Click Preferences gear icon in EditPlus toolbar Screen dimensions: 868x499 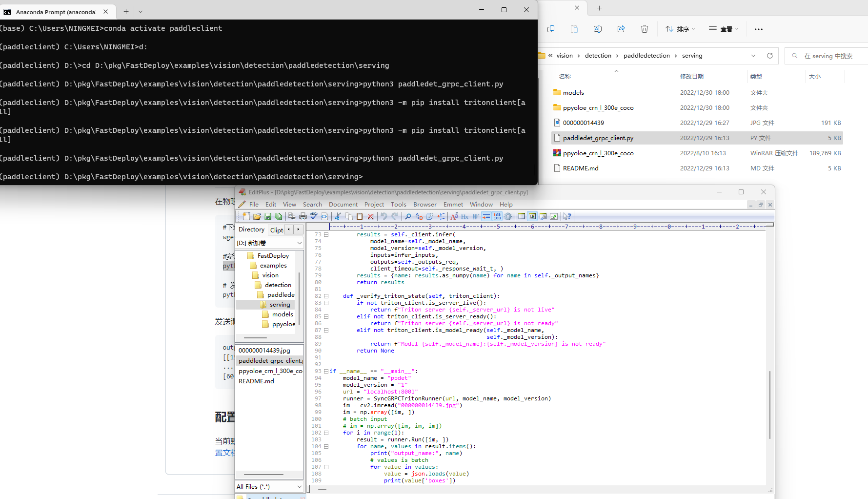pyautogui.click(x=508, y=216)
